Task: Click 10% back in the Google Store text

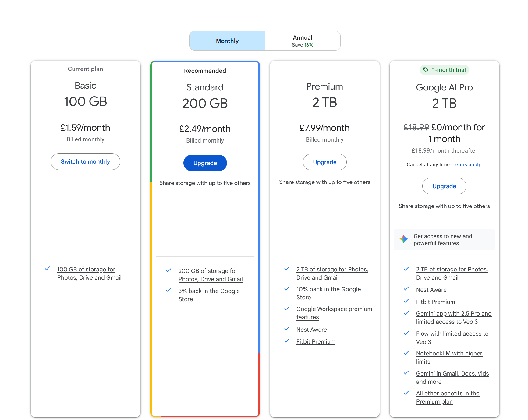Action: click(328, 293)
